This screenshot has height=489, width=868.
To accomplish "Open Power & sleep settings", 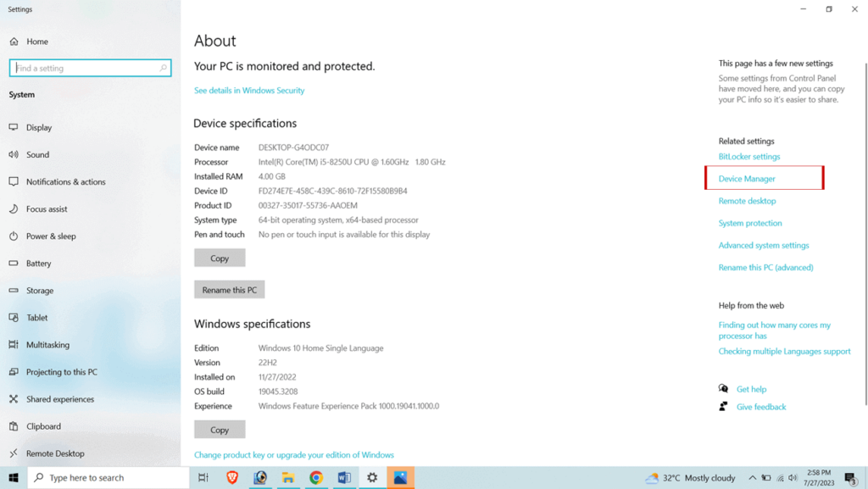I will pos(51,236).
